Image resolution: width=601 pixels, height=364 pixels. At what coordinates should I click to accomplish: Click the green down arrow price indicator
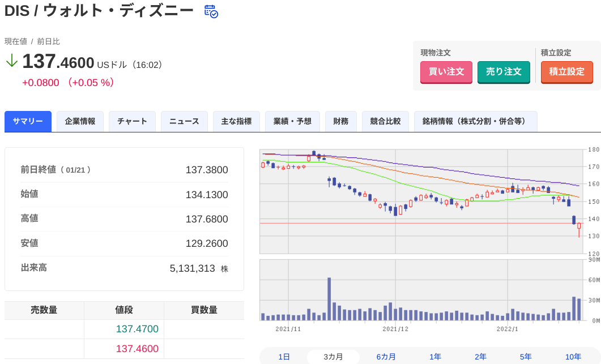coord(12,61)
